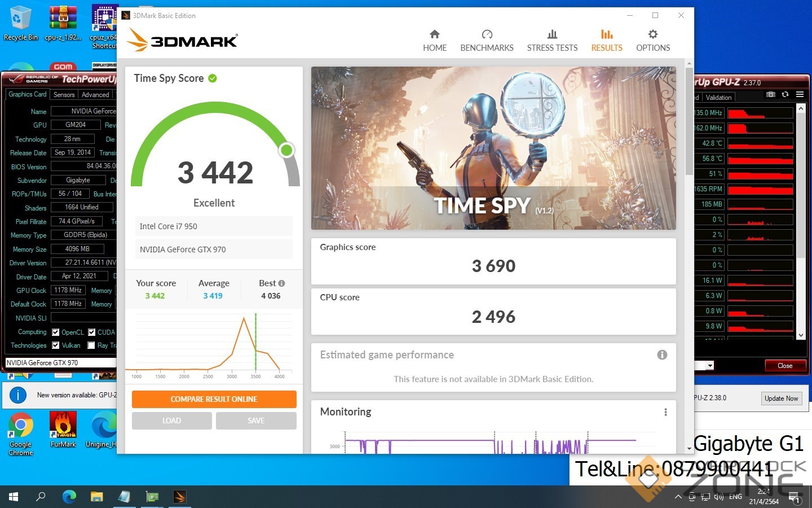Select the Google Chrome desktop icon

pos(21,435)
